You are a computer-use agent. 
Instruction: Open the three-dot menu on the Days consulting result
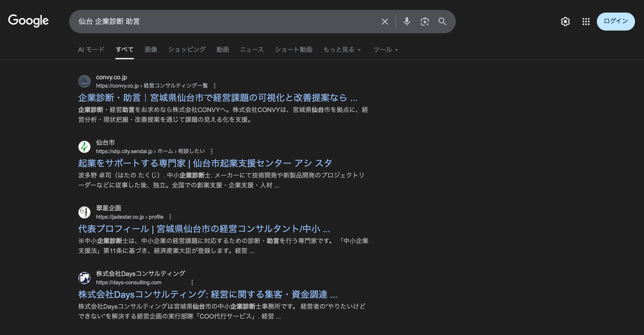coord(192,282)
